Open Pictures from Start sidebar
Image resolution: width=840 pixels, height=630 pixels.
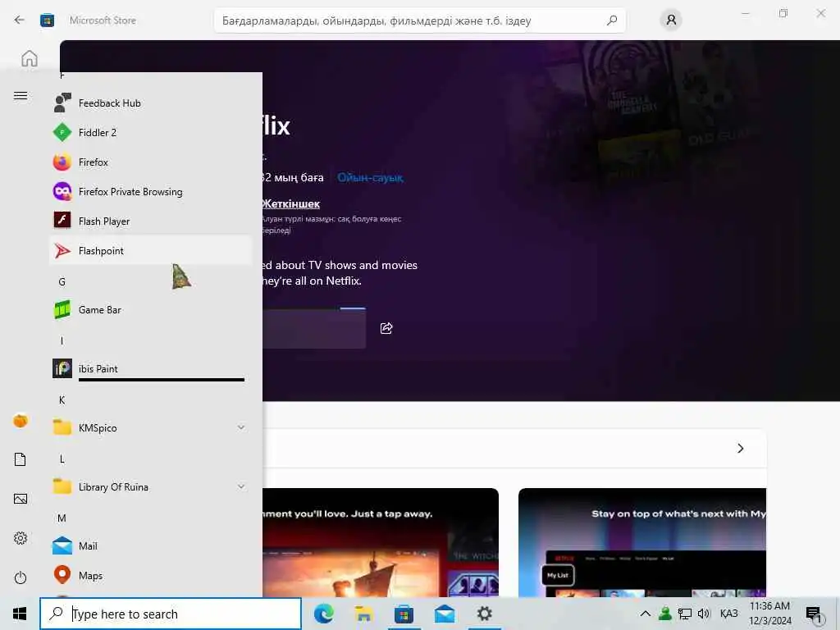(21, 499)
